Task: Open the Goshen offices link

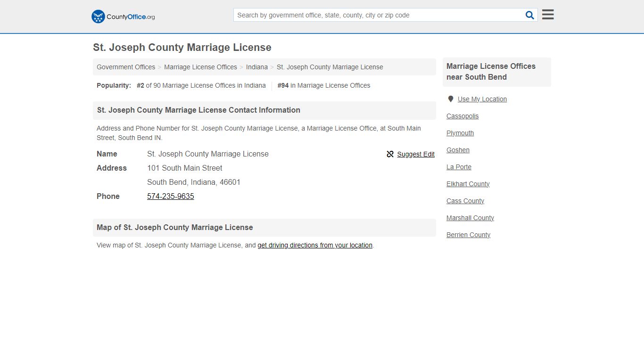Action: [458, 150]
